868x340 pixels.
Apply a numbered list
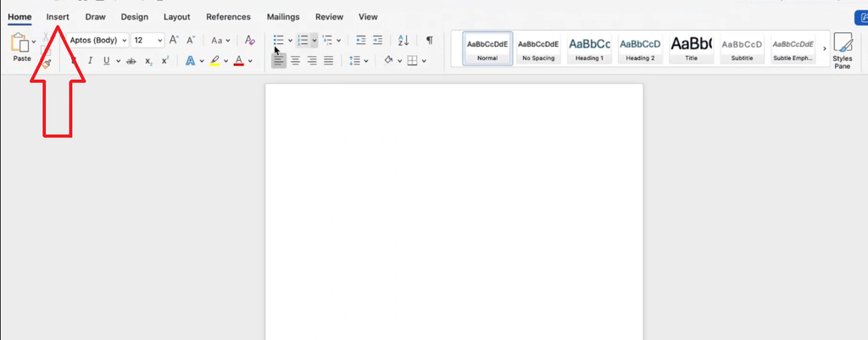303,40
